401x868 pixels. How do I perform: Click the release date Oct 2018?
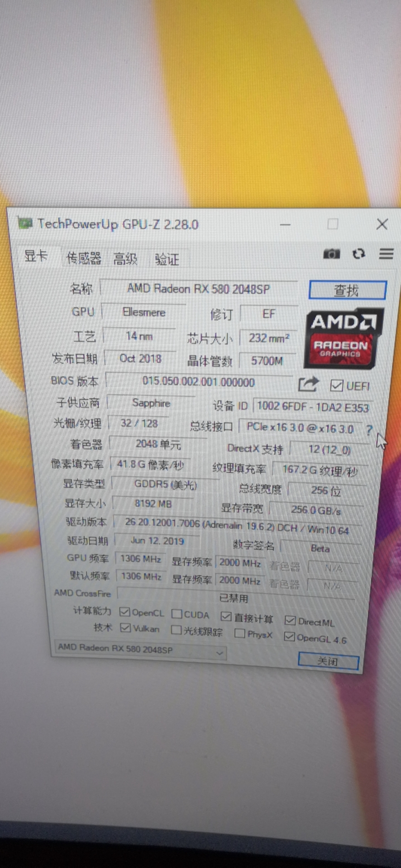pyautogui.click(x=140, y=359)
